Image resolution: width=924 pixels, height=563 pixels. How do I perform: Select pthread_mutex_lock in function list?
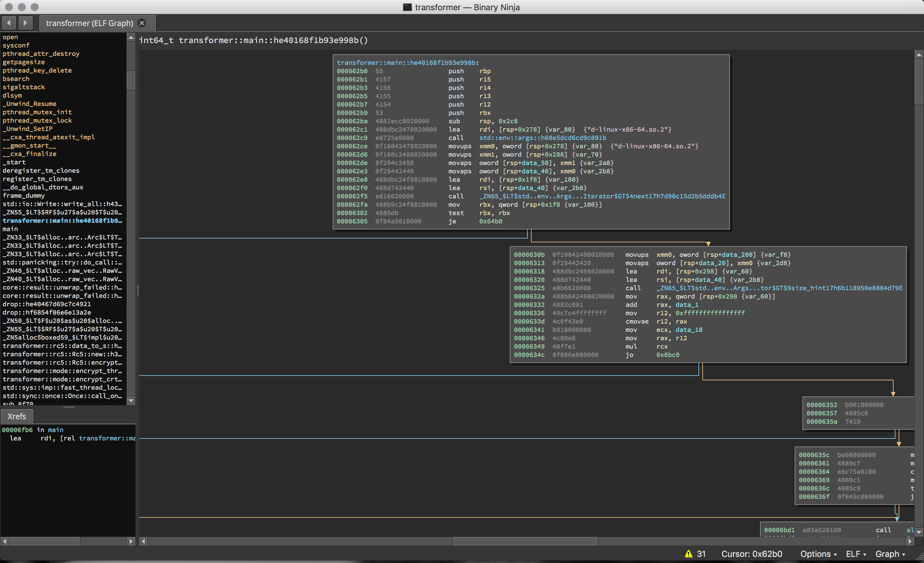tap(37, 120)
